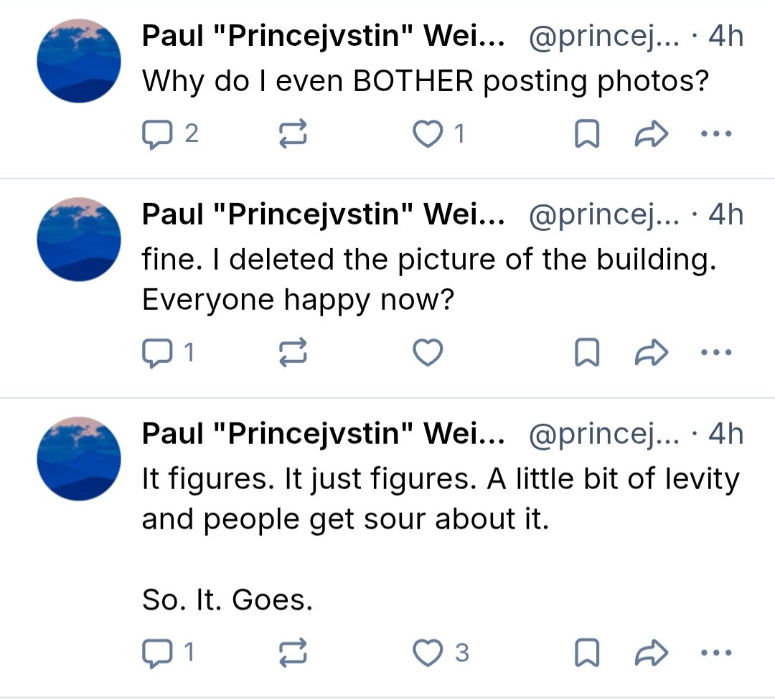Repost the "deleted the picture" post

click(x=293, y=352)
